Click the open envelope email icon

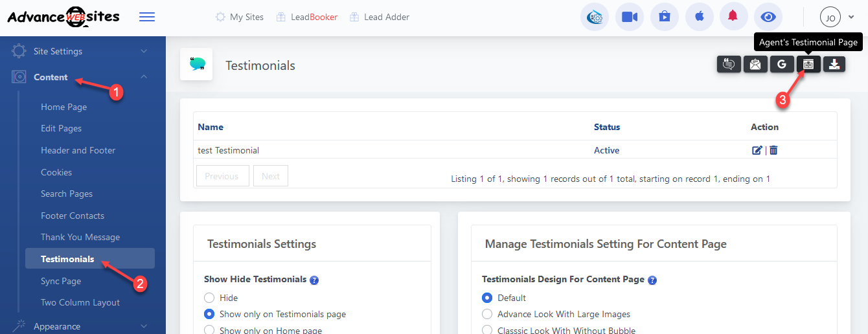755,64
